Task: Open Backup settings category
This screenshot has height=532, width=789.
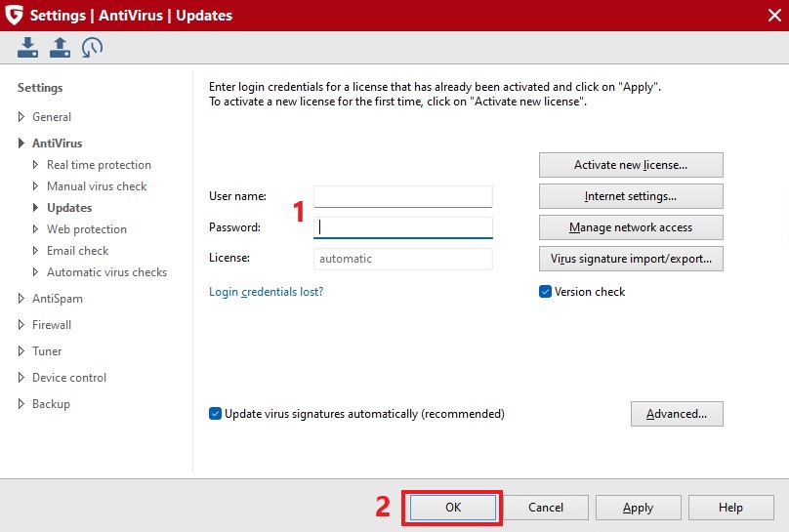Action: (52, 404)
